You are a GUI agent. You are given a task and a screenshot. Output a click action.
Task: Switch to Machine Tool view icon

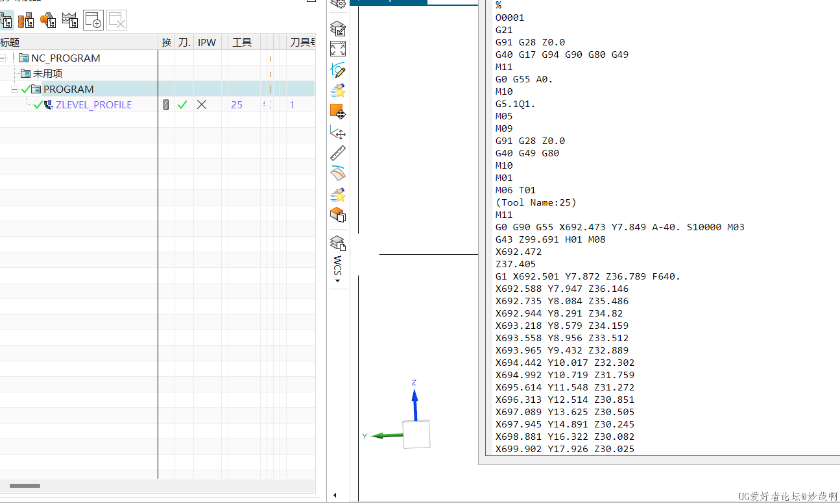(26, 21)
